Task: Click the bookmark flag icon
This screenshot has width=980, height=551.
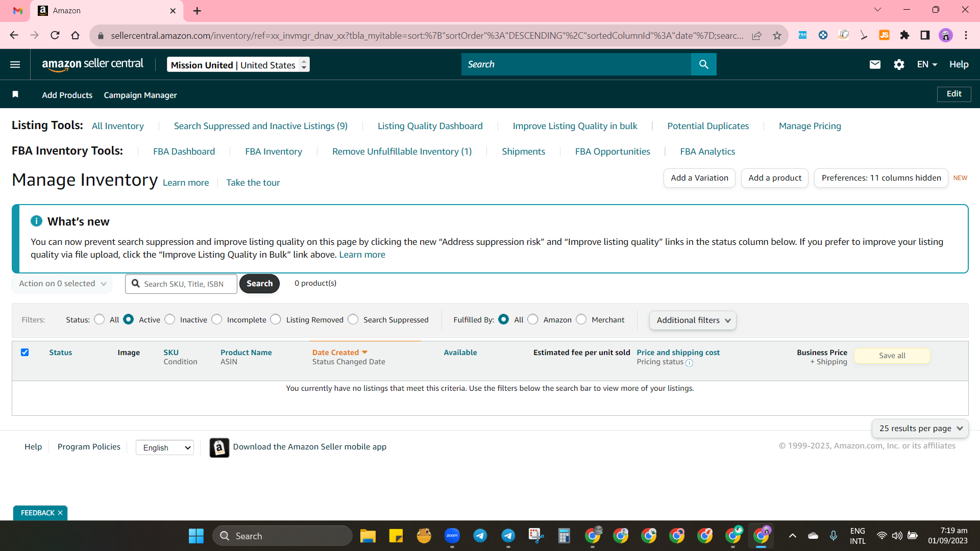Action: [15, 94]
